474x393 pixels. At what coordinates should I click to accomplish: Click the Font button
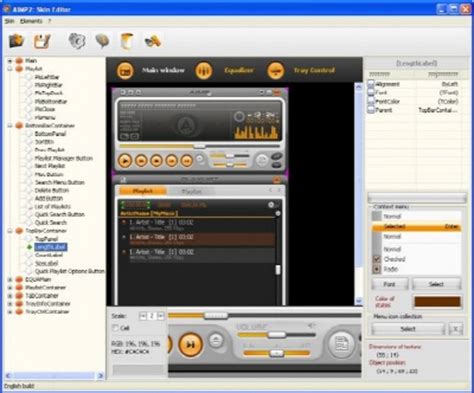point(389,284)
